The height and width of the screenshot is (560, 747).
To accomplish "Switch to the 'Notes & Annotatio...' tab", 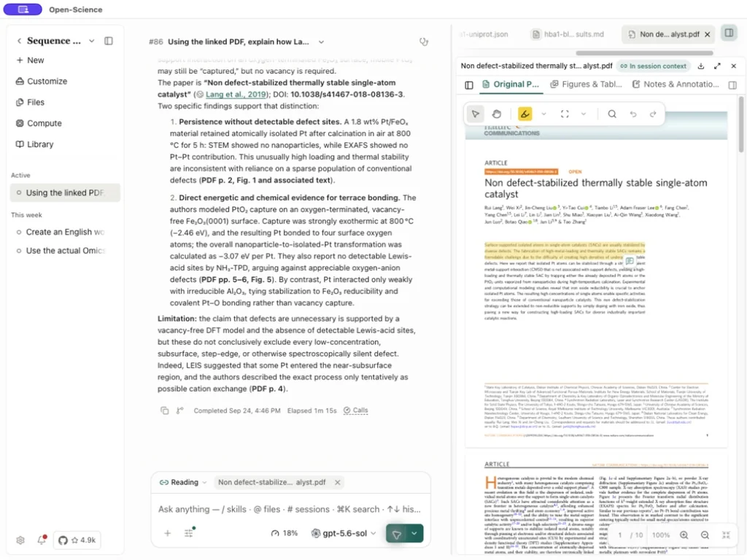I will (675, 85).
